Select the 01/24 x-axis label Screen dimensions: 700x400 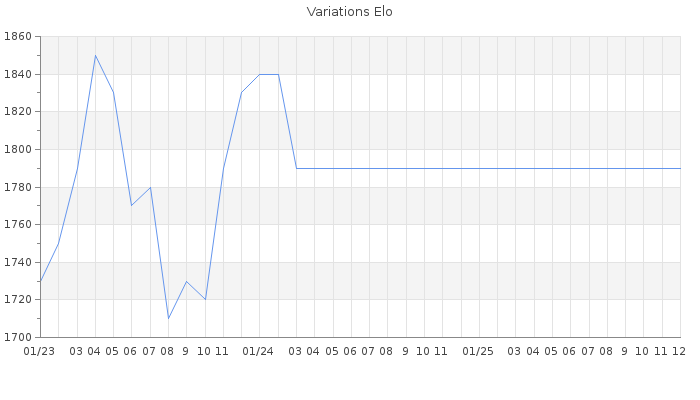point(259,351)
